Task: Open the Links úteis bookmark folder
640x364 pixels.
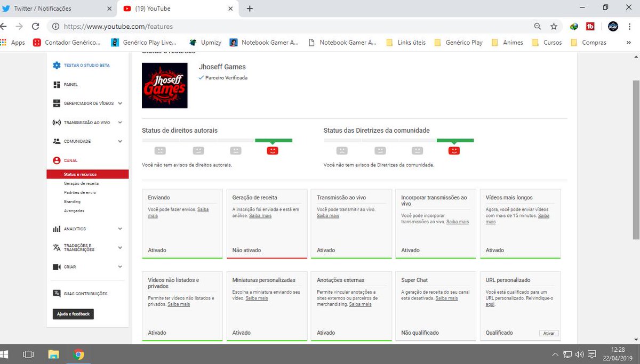Action: 405,42
